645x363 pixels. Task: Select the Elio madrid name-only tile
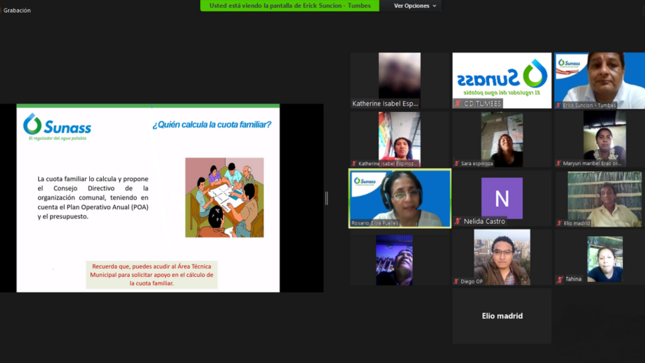tap(502, 316)
